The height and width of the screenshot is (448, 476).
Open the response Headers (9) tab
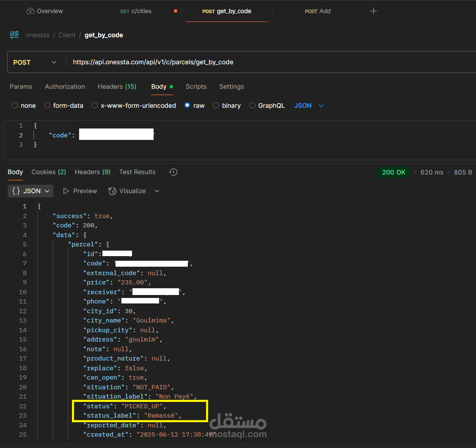coord(92,172)
